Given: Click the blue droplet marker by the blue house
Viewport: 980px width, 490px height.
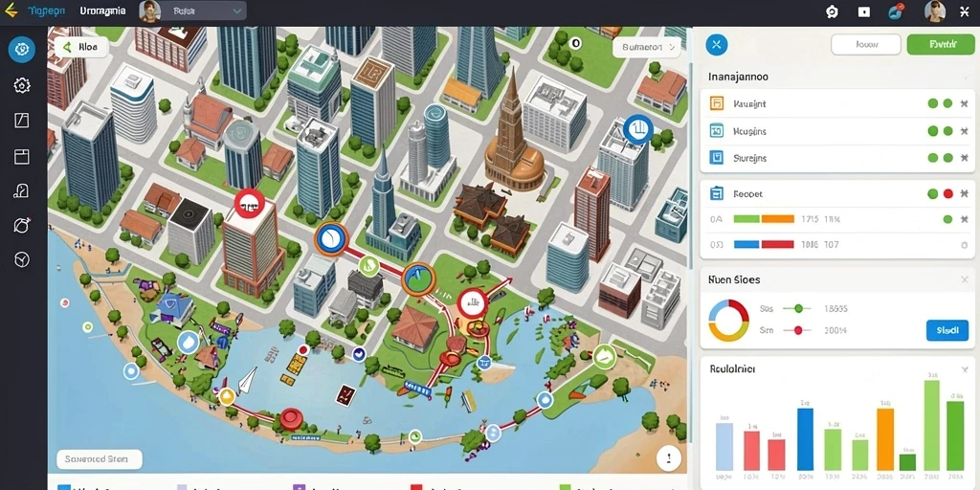Looking at the screenshot, I should [x=189, y=343].
